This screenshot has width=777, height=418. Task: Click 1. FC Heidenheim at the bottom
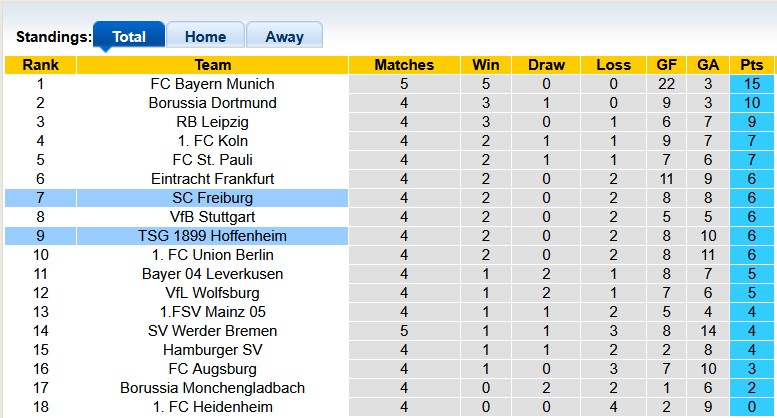coord(212,407)
